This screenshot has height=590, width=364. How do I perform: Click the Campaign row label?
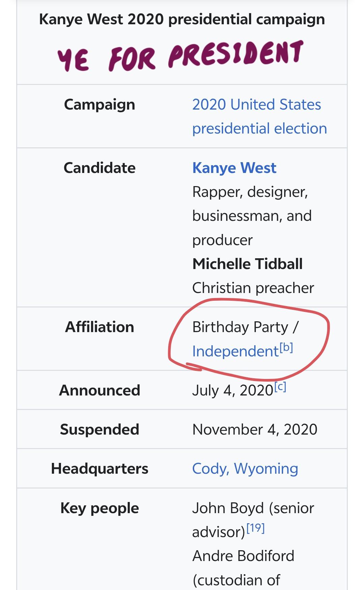click(99, 105)
